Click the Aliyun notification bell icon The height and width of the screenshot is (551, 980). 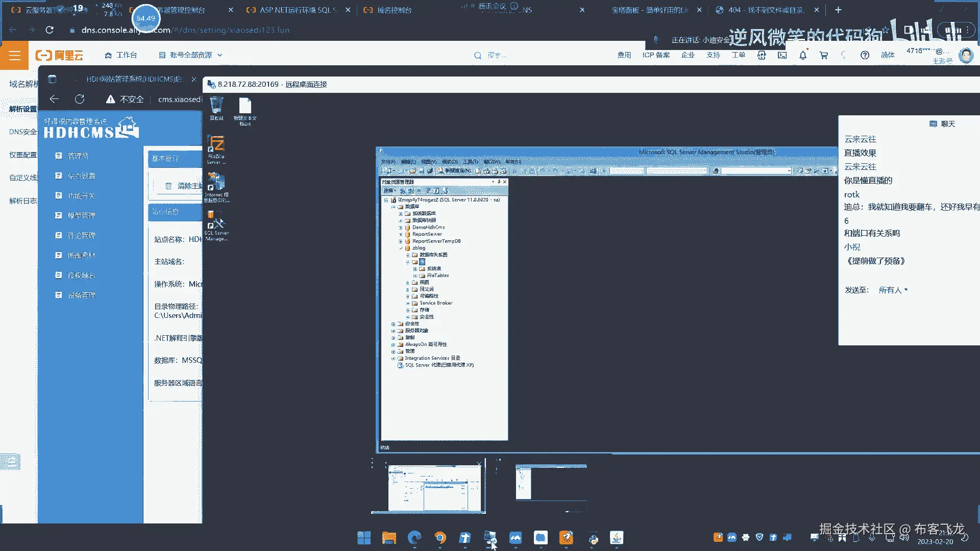pos(803,55)
